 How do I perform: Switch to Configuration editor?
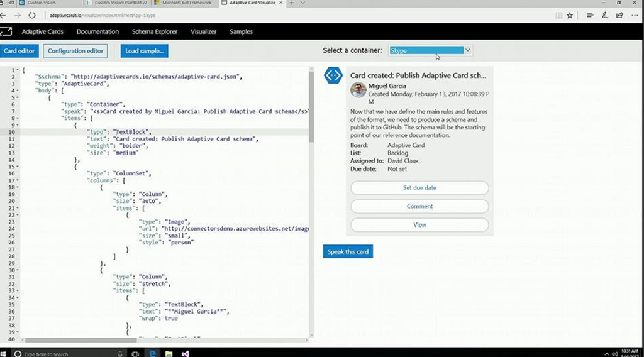pos(75,51)
